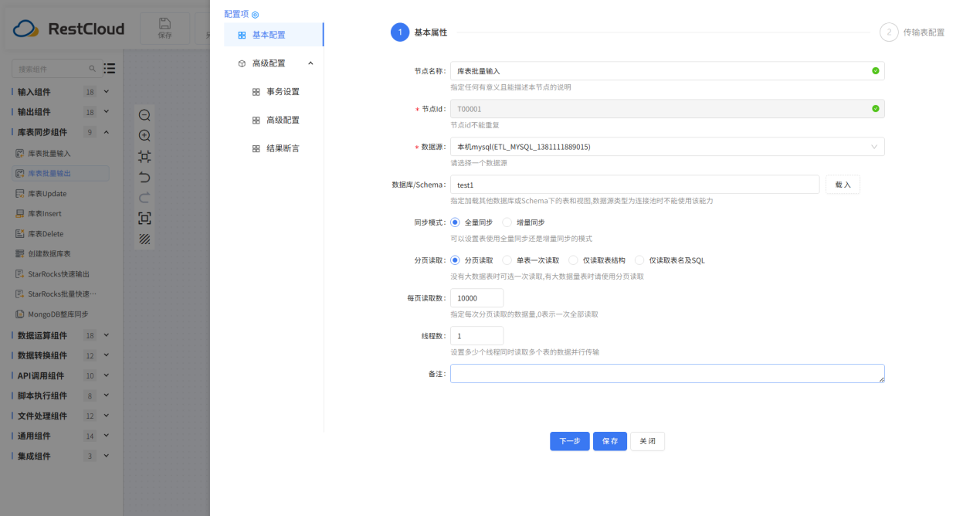Select 仅读取表结构 option
Image resolution: width=980 pixels, height=516 pixels.
(x=573, y=260)
